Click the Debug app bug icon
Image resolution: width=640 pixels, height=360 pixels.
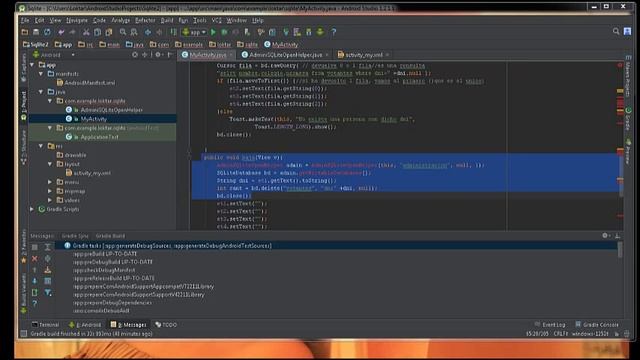[224, 32]
